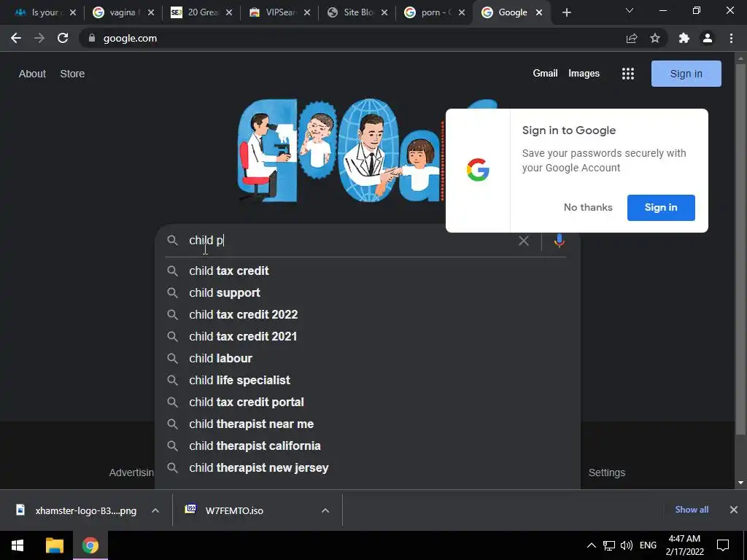The image size is (747, 560).
Task: Open Settings in the page footer
Action: coord(606,472)
